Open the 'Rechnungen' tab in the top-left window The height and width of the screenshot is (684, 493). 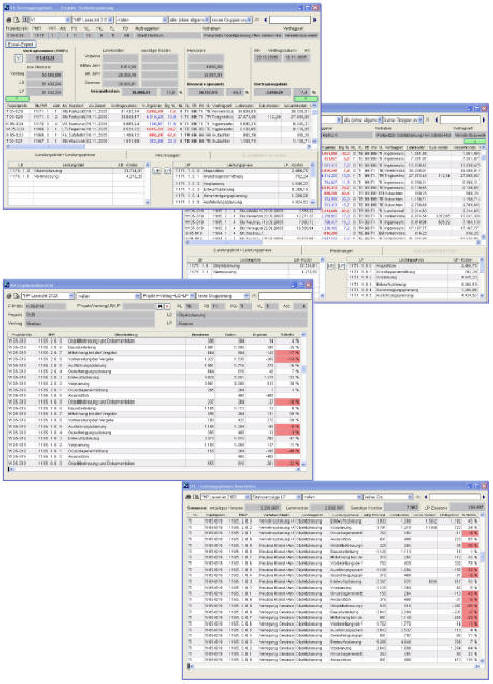(168, 155)
